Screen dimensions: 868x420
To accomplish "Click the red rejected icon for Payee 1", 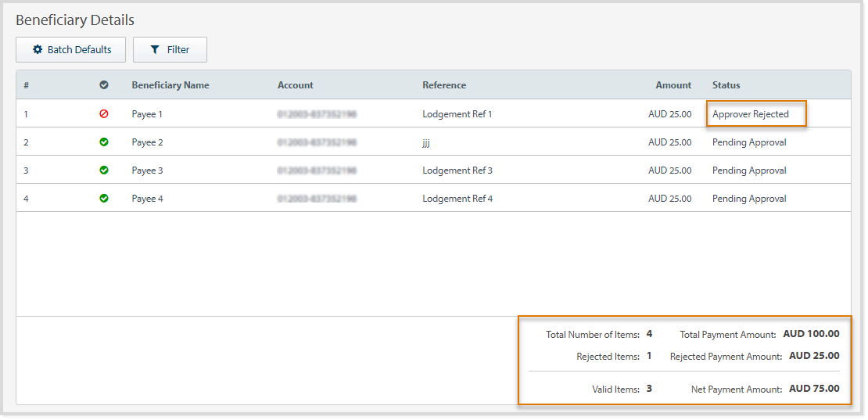I will click(104, 114).
